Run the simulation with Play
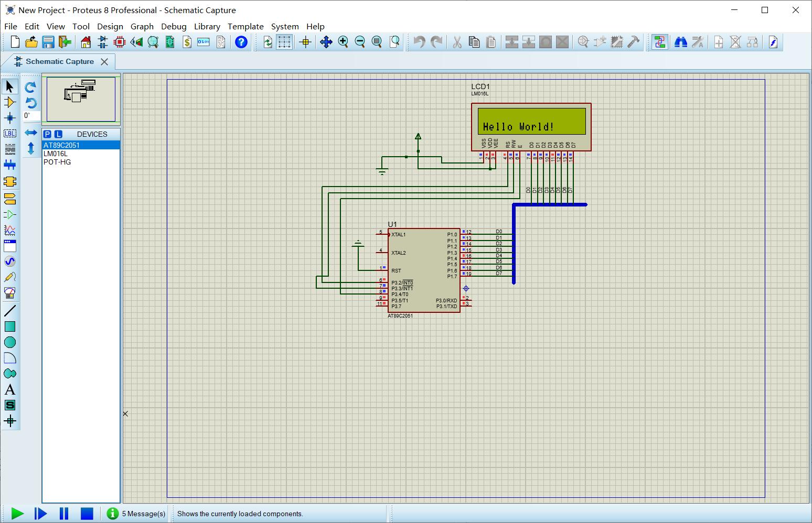Screen dimensions: 812x523 click(17, 514)
